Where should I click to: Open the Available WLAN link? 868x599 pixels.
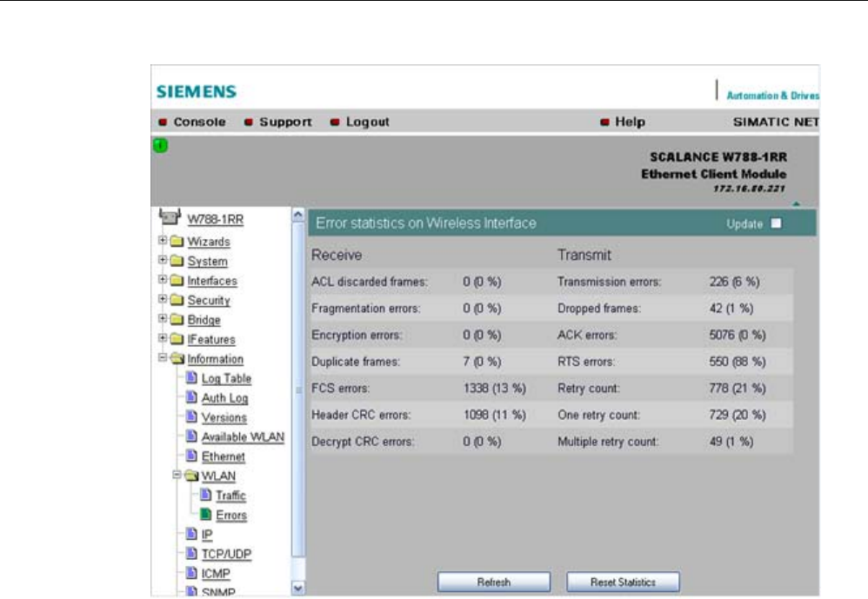(x=243, y=437)
